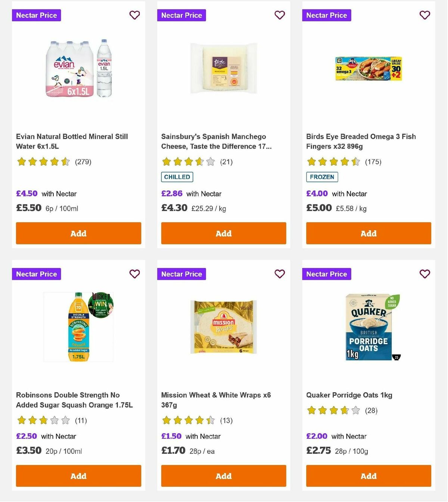The width and height of the screenshot is (448, 502).
Task: Select the FROZEN badge on fish fingers
Action: (322, 177)
